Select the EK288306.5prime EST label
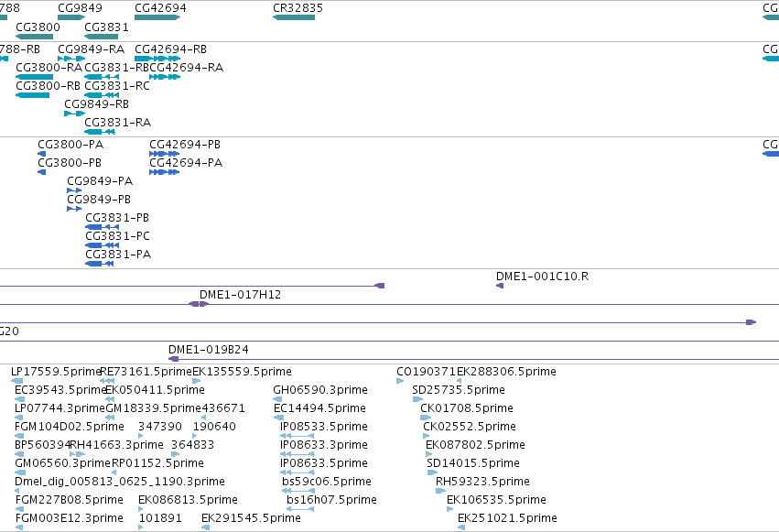Viewport: 779px width, 532px height. pyautogui.click(x=506, y=372)
